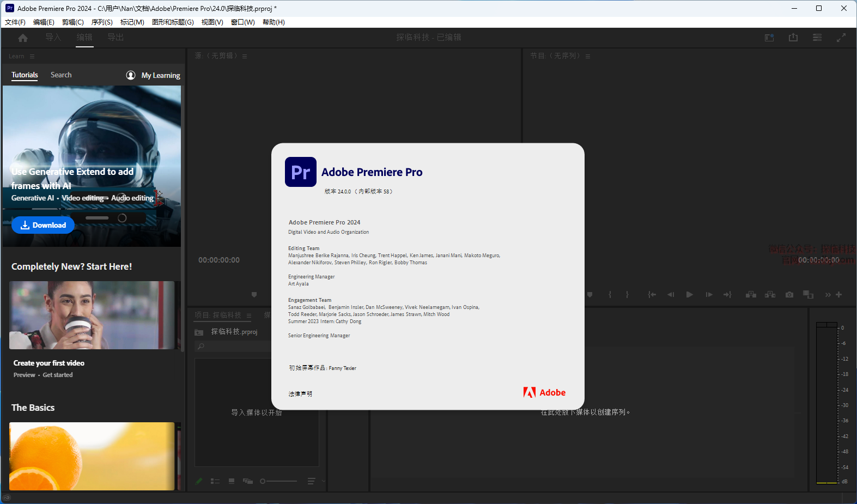Viewport: 857px width, 504px height.
Task: Expand the Program monitor button overflow chevrons
Action: click(828, 295)
